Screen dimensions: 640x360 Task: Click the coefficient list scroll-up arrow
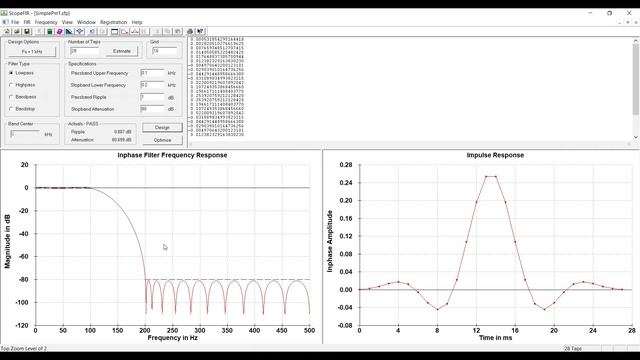pos(636,40)
